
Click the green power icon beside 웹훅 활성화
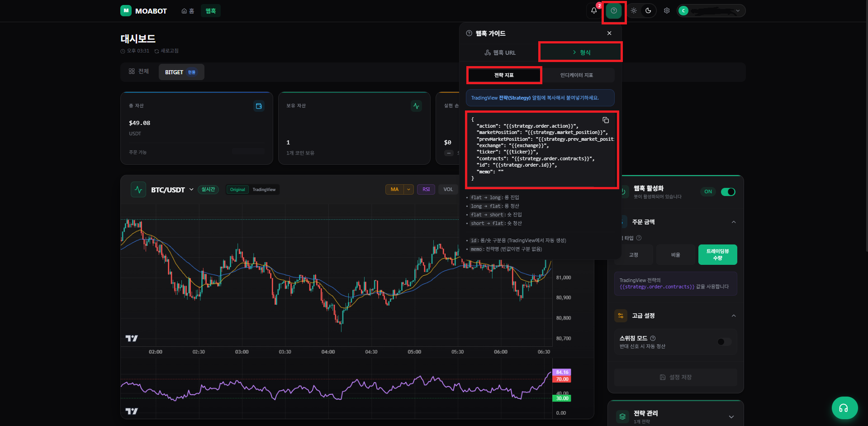click(x=624, y=192)
